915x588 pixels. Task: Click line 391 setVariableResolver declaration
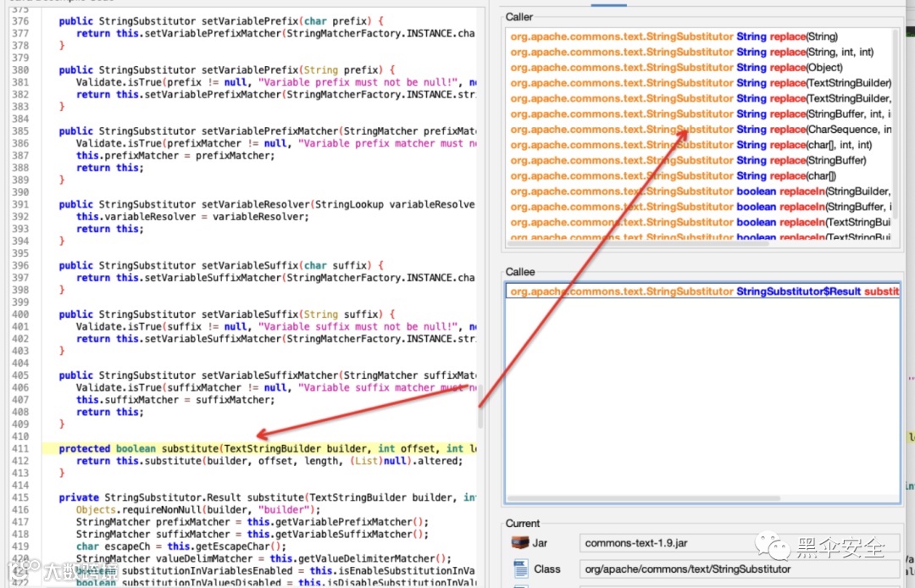coord(267,205)
